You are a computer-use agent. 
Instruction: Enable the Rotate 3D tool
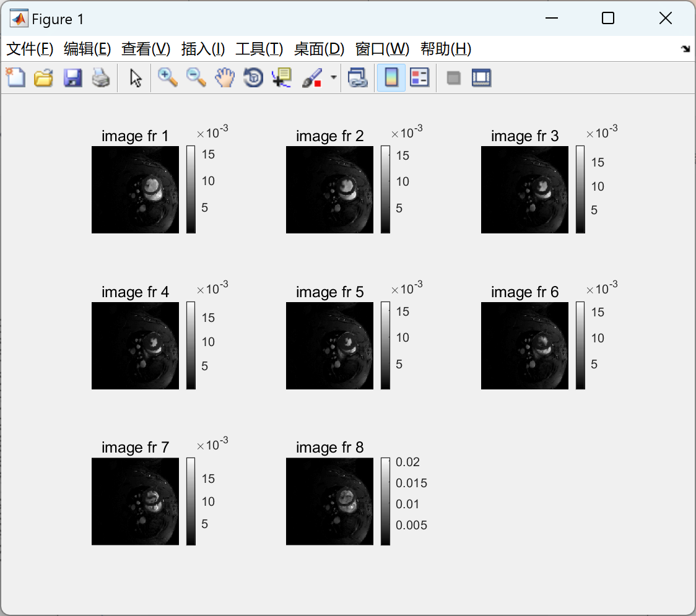(x=253, y=77)
